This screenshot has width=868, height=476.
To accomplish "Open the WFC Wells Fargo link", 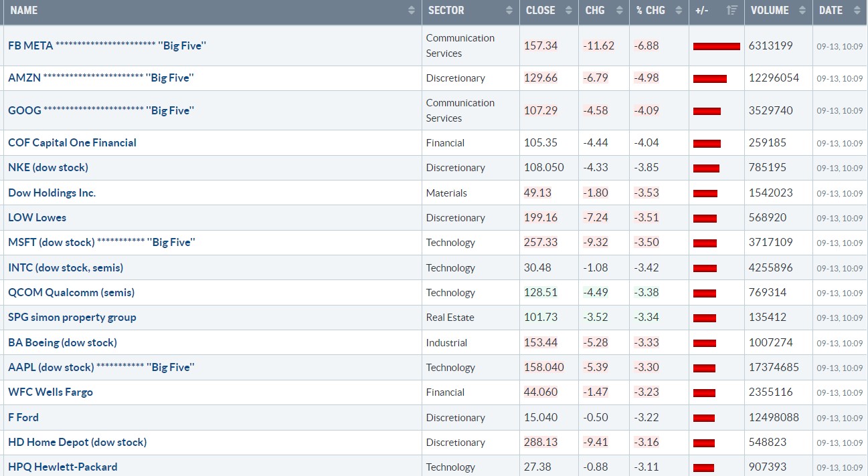I will tap(51, 392).
